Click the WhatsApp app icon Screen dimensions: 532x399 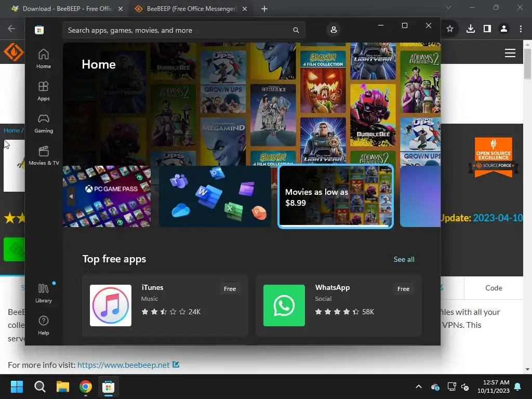pos(284,305)
